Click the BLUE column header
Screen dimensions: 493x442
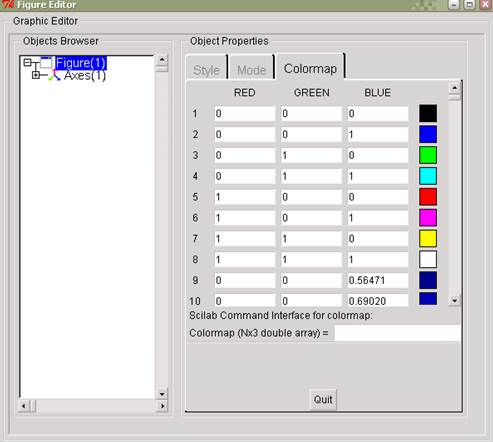[x=377, y=92]
